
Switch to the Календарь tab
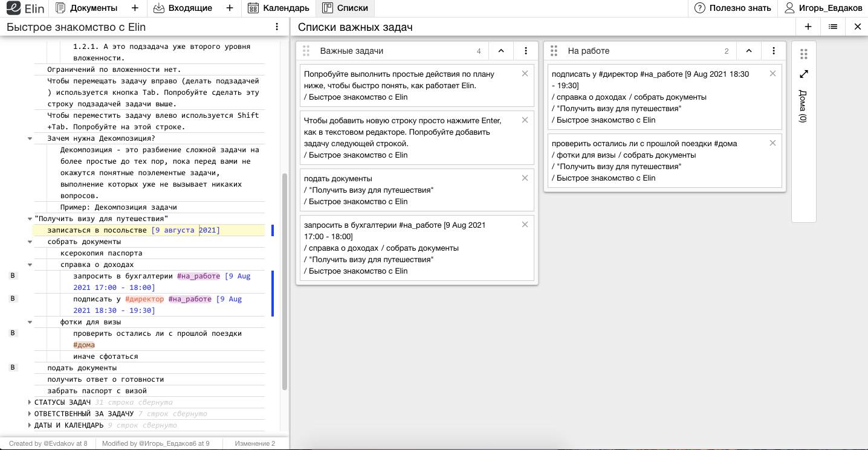279,8
